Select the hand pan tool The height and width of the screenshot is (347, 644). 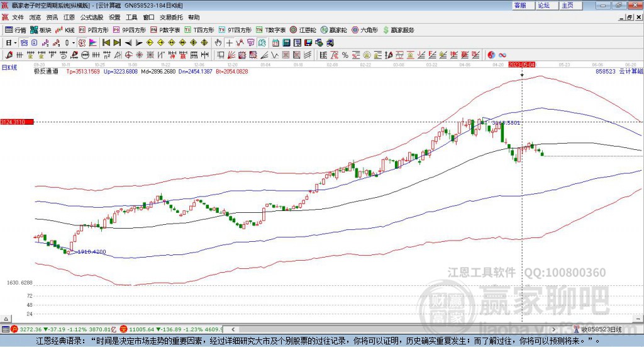(x=218, y=43)
